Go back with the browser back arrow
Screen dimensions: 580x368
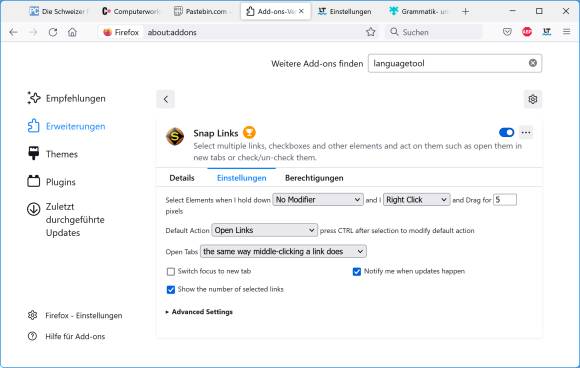14,32
